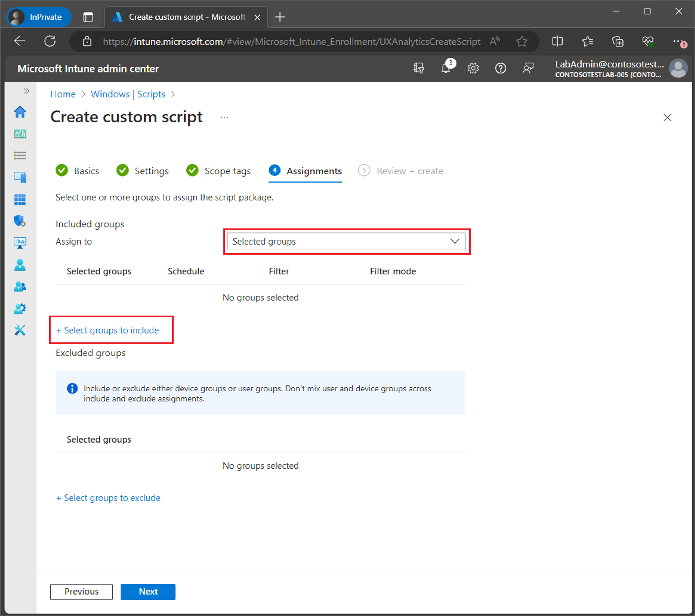Refresh the page with reload icon
The height and width of the screenshot is (616, 695).
[50, 41]
